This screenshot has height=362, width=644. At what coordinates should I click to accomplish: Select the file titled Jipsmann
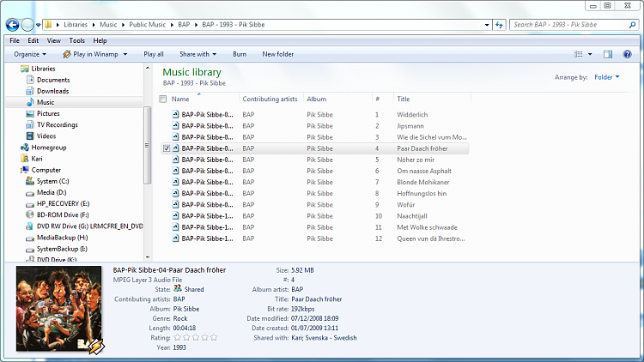coord(315,126)
